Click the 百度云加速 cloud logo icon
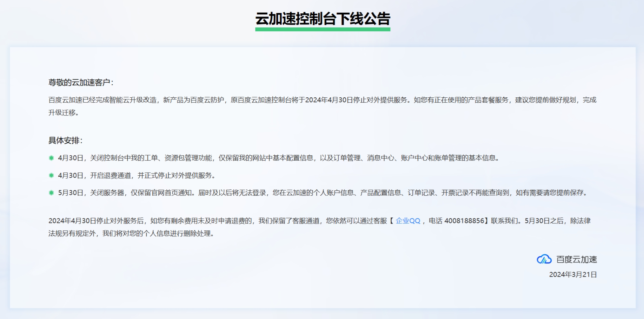Viewport: 644px width, 319px height. coord(544,259)
